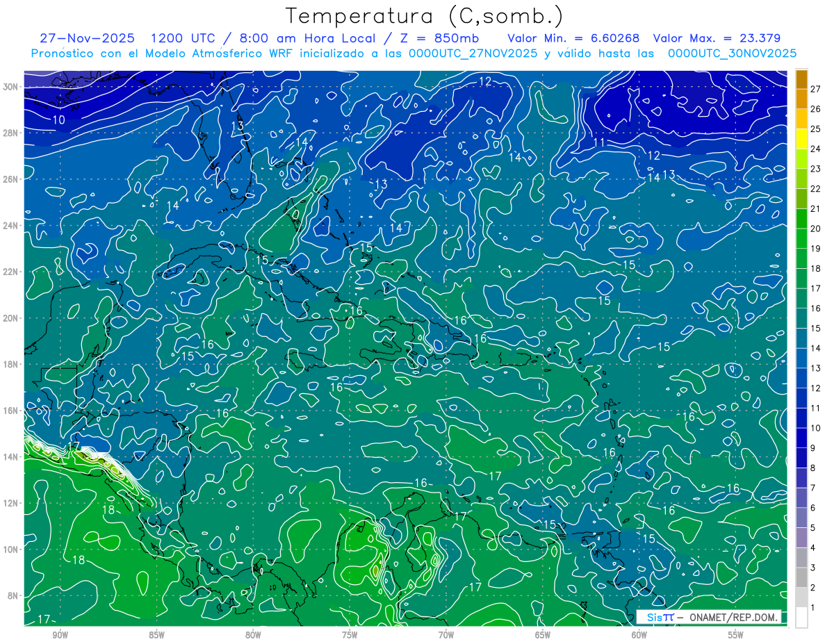Click the '24N' latitude axis label
This screenshot has width=834, height=644.
(x=11, y=226)
